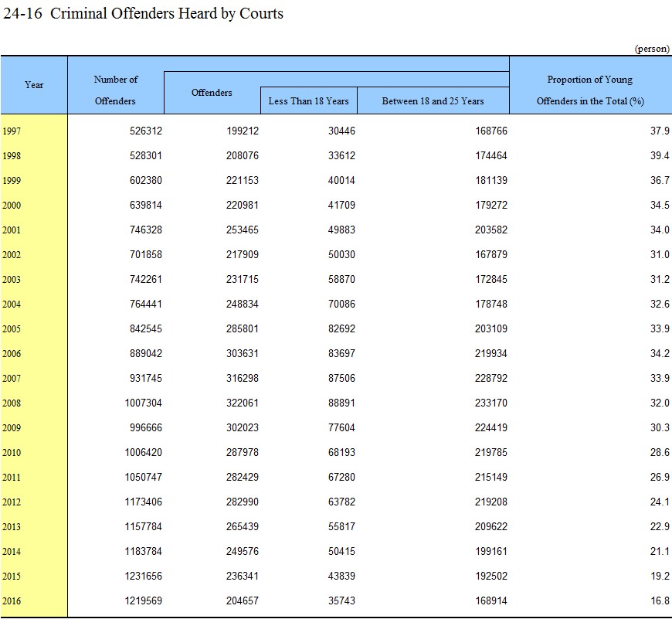Viewport: 672px width, 643px height.
Task: Select the 'Year' column header
Action: (34, 85)
